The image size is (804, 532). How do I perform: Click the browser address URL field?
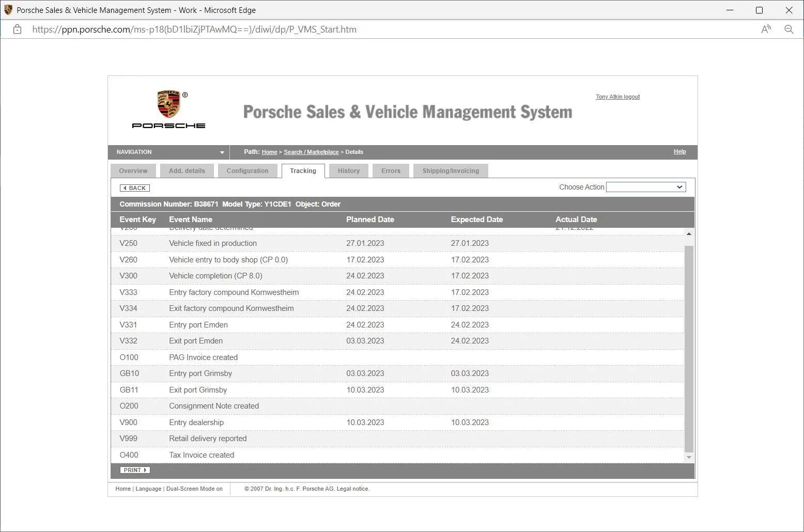pos(194,29)
